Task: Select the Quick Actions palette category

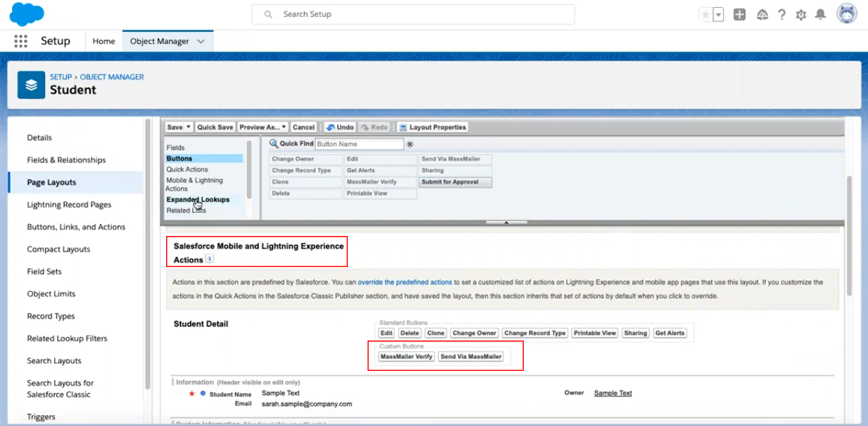Action: pos(187,170)
